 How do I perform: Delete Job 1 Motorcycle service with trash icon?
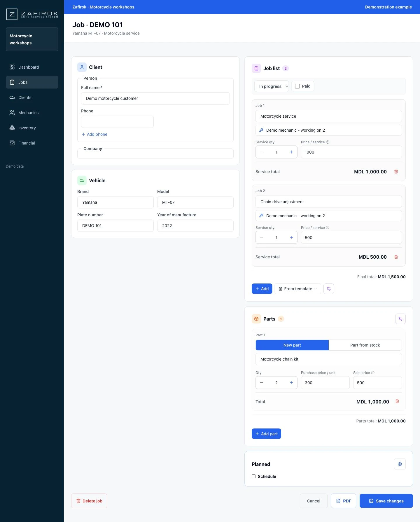[x=396, y=172]
